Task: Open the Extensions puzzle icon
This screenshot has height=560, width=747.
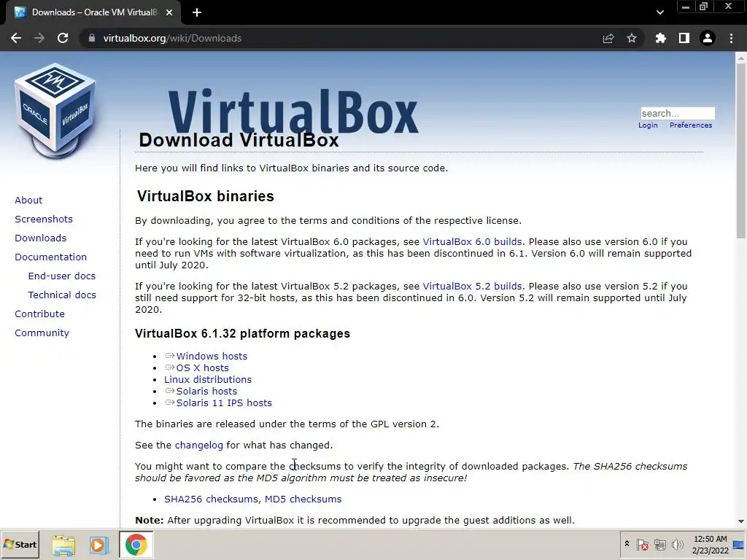Action: pos(660,38)
